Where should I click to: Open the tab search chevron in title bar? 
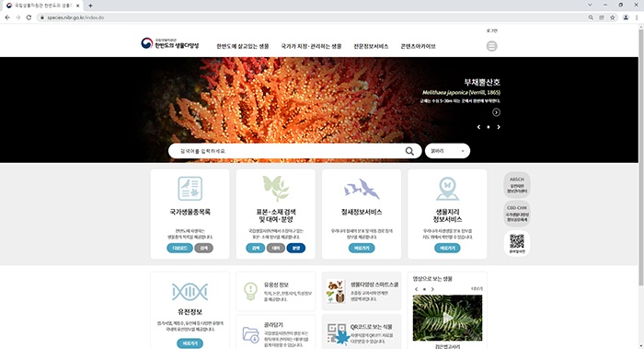tap(590, 5)
